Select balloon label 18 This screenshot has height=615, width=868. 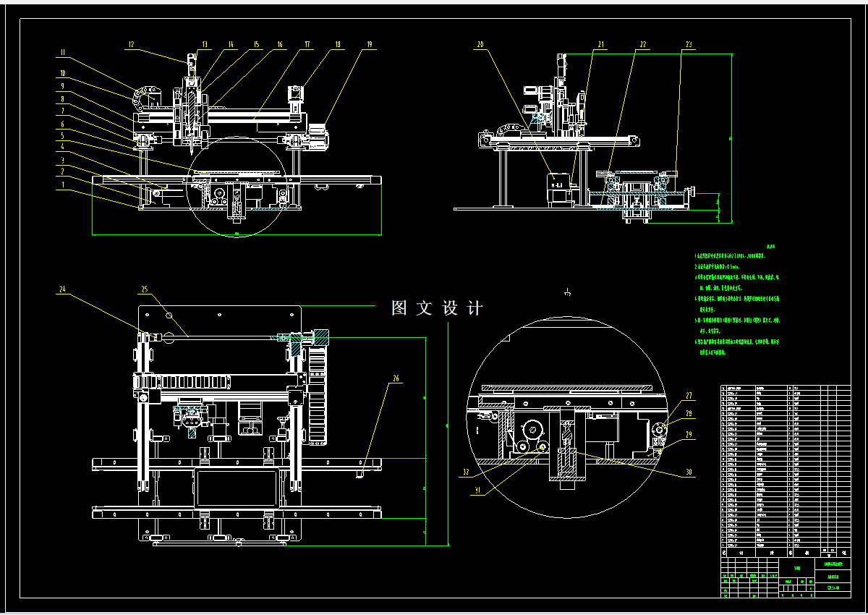(337, 44)
